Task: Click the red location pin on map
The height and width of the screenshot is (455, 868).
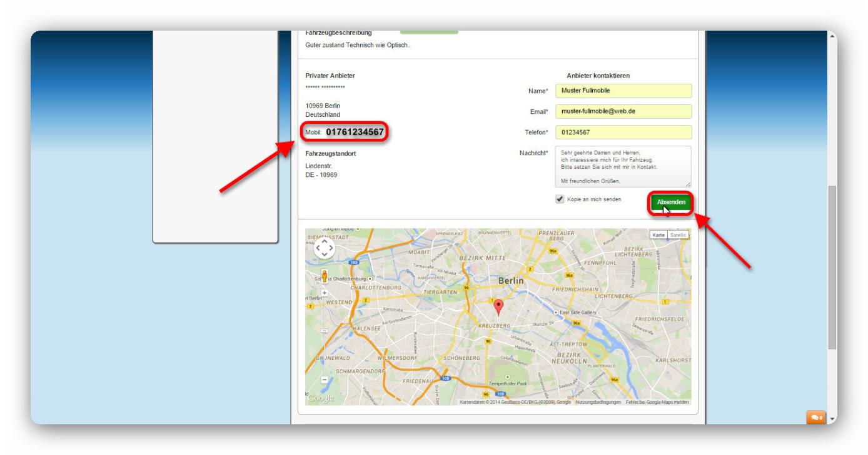Action: point(498,307)
